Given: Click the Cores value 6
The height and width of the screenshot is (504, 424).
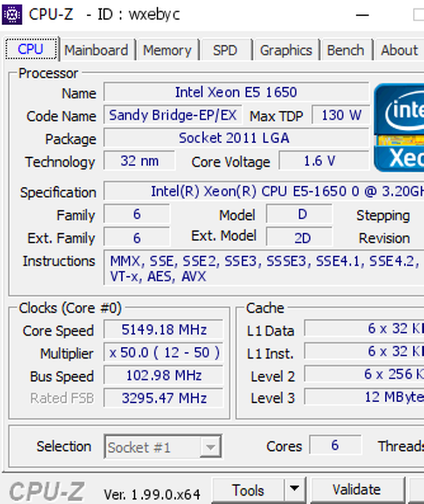Looking at the screenshot, I should (x=335, y=445).
